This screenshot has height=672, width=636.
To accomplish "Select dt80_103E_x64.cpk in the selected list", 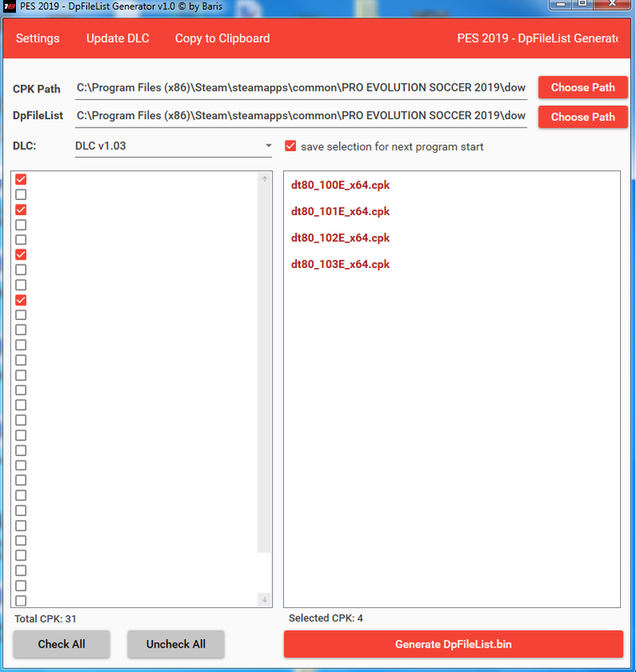I will coord(340,264).
